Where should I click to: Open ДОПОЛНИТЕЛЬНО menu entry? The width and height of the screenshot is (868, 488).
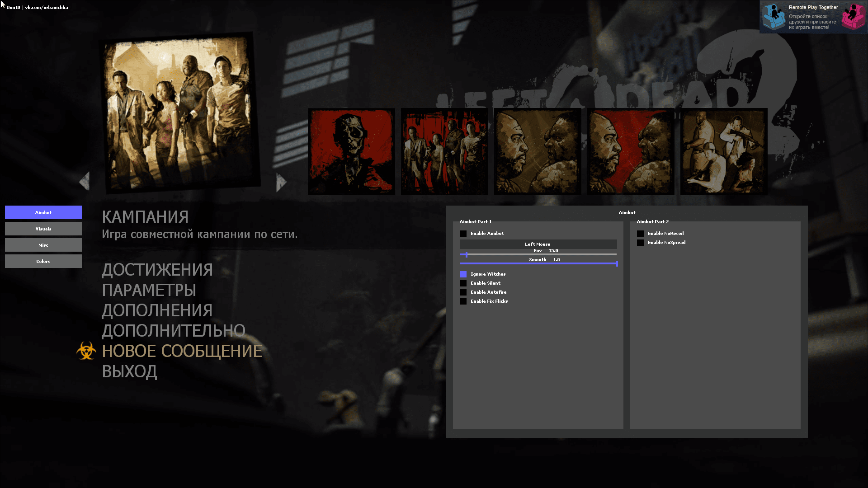(174, 331)
